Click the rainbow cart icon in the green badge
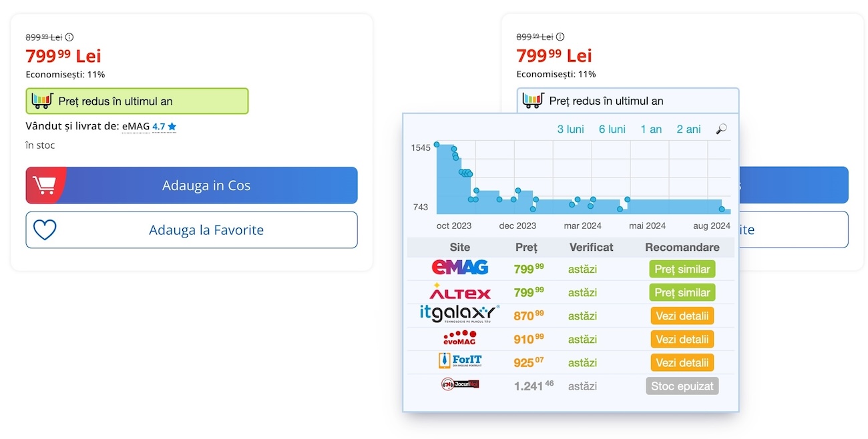 point(41,100)
